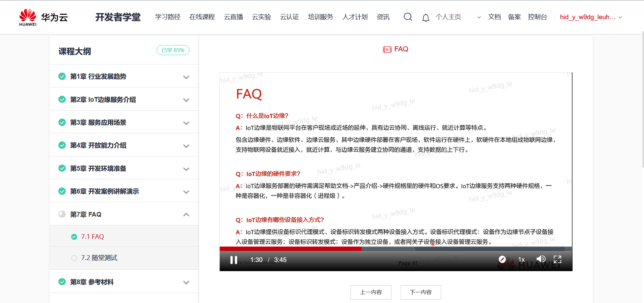Click the half-progress icon beside 第7章 FAQ
Image resolution: width=644 pixels, height=303 pixels.
(62, 214)
